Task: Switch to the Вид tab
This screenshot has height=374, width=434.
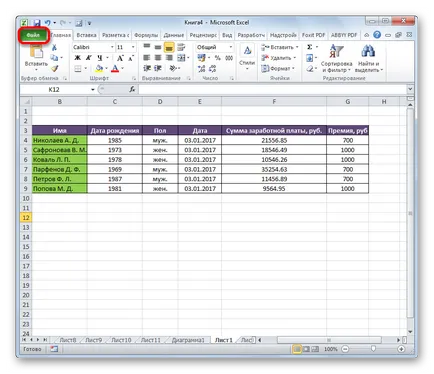Action: coord(227,35)
